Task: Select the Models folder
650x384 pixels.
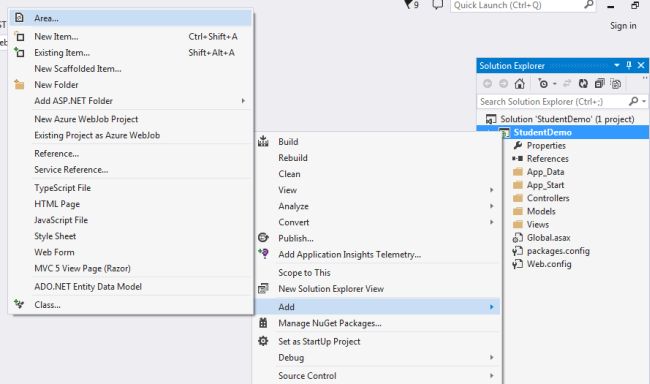Action: tap(541, 211)
